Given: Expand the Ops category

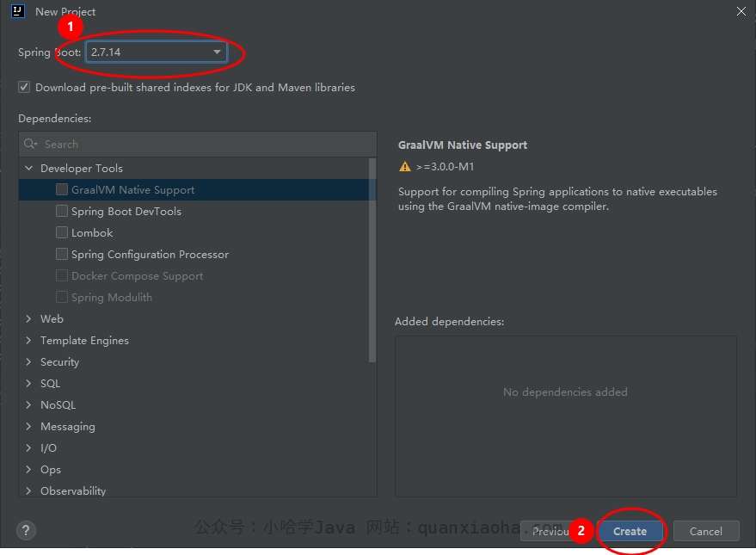Looking at the screenshot, I should pos(29,469).
